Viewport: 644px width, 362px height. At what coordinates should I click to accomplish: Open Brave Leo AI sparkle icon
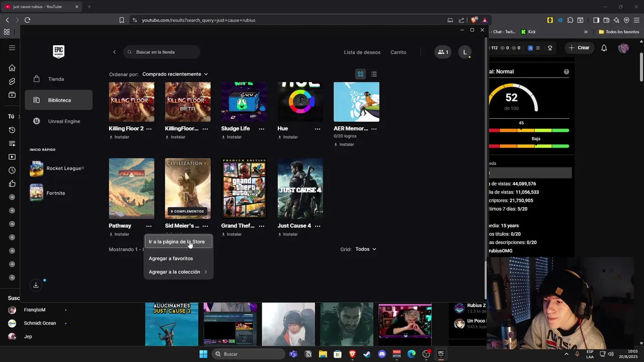616,20
